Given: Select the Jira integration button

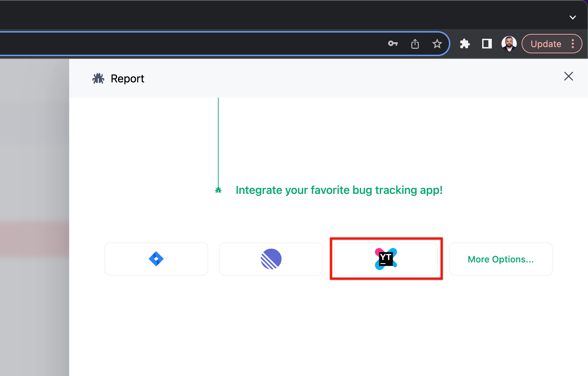Looking at the screenshot, I should tap(156, 259).
